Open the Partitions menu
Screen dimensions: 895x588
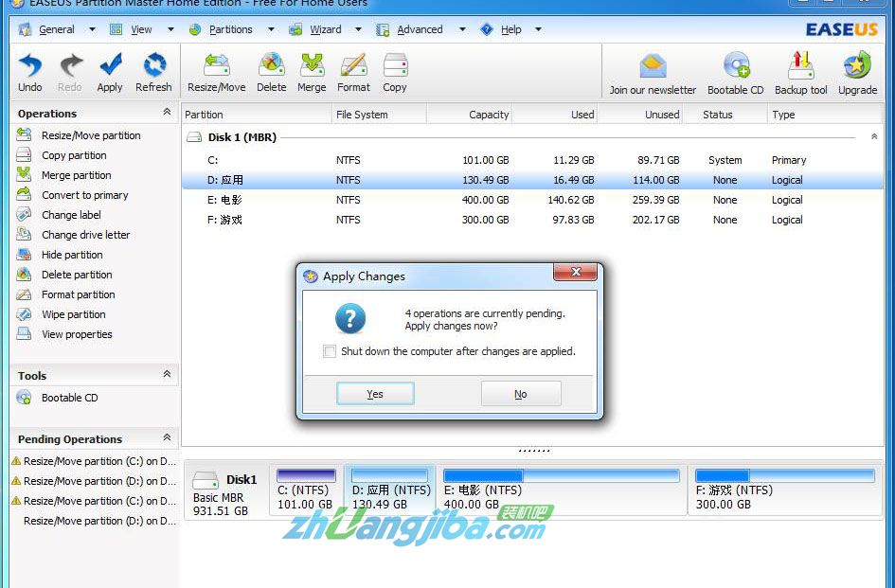pyautogui.click(x=230, y=29)
